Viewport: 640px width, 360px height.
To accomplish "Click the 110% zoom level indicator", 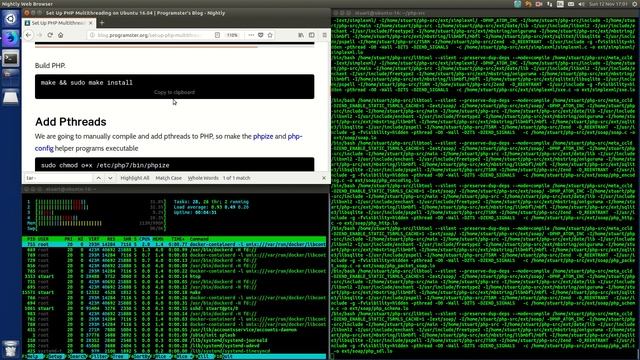I will [x=232, y=35].
